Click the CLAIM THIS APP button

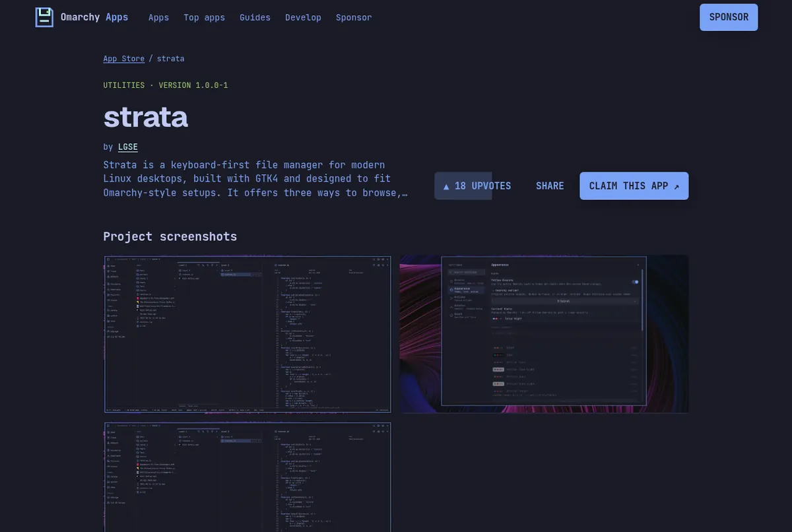[634, 186]
